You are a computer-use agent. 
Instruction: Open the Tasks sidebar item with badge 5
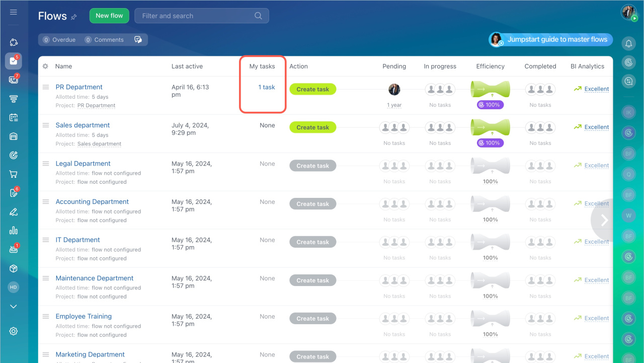point(14,61)
